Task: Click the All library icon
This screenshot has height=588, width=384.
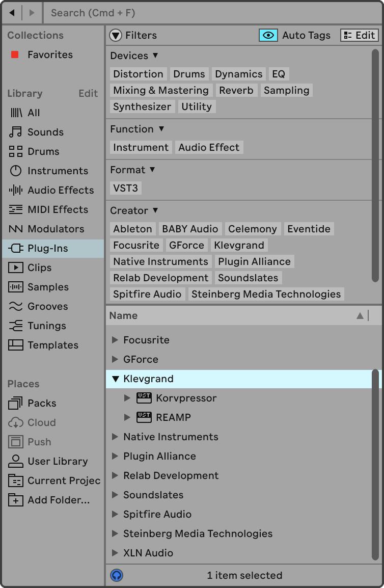Action: 16,113
